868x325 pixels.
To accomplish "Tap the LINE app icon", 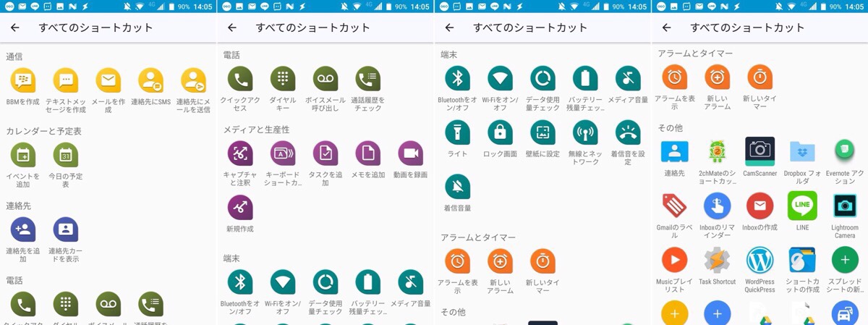I will point(802,206).
